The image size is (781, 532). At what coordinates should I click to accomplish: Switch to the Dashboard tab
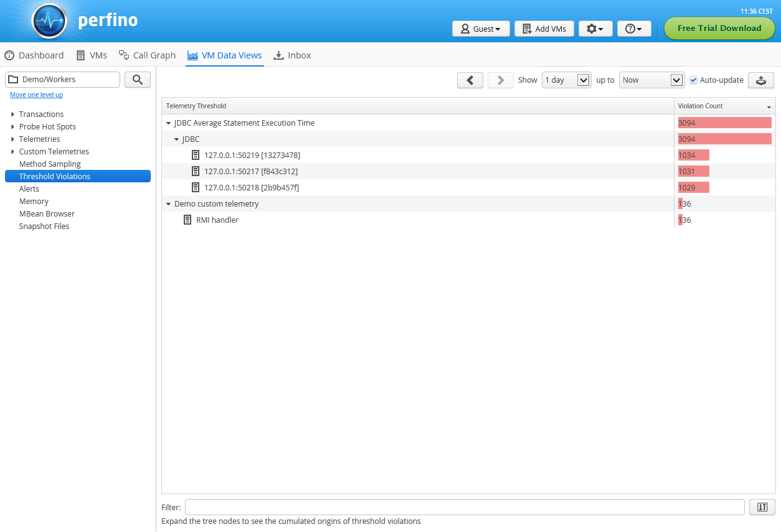[x=34, y=55]
